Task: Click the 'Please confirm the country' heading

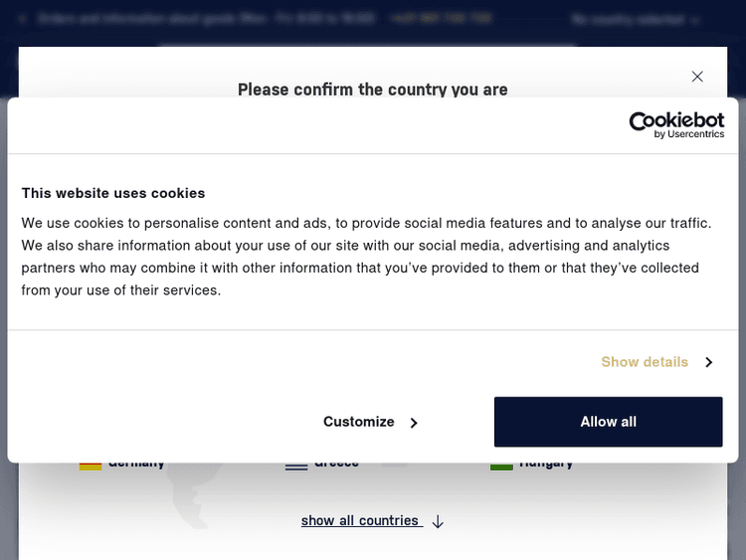Action: click(x=373, y=90)
